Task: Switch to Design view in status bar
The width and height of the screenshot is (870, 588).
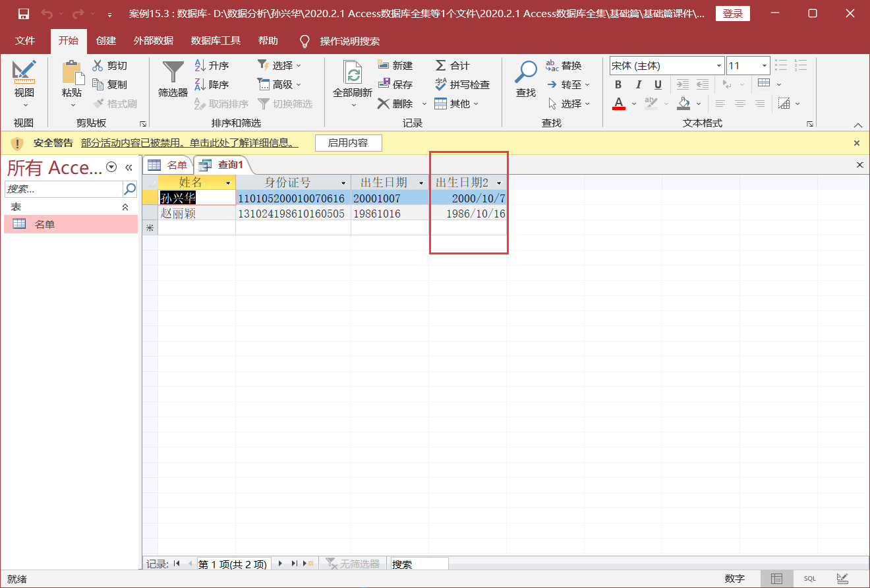Action: 842,579
